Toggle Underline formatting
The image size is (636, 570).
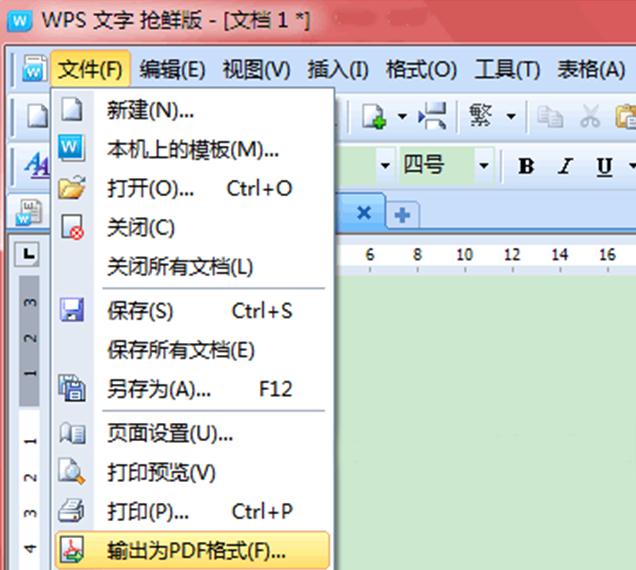(604, 166)
